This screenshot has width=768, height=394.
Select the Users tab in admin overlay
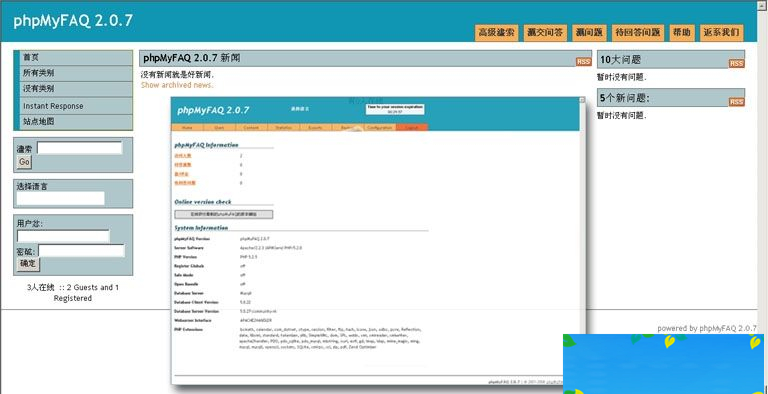point(219,127)
